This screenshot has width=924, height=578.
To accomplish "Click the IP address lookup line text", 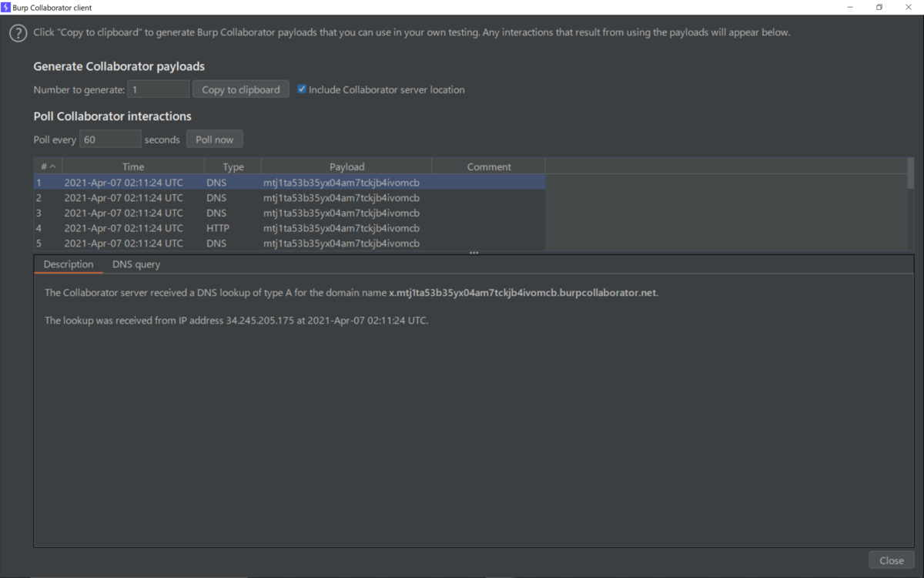I will pos(236,321).
